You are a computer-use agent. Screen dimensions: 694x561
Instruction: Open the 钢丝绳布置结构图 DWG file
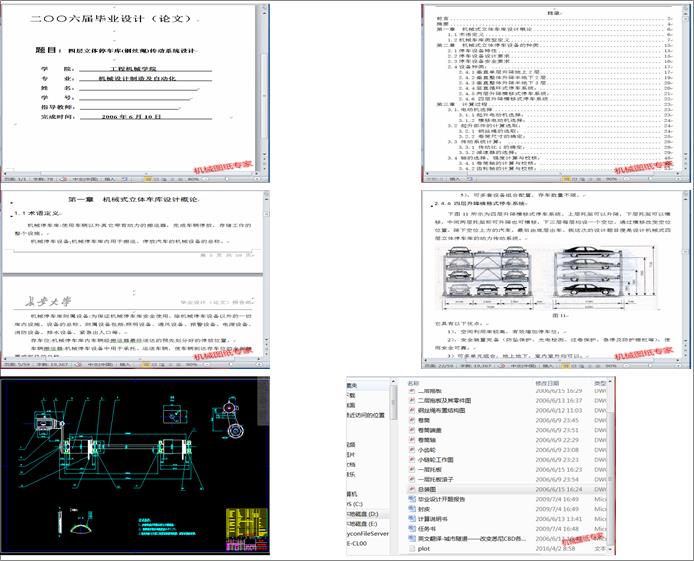(441, 411)
